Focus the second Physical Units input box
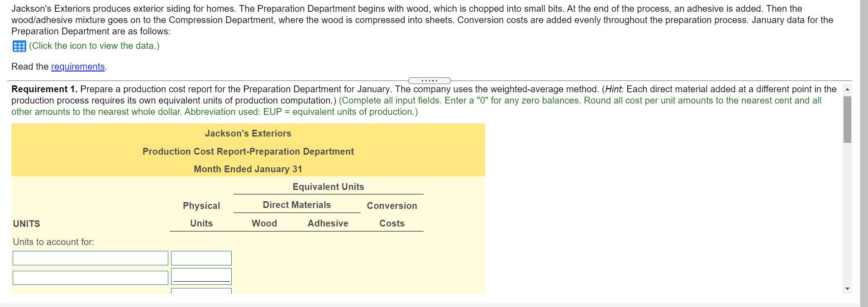 coord(201,276)
